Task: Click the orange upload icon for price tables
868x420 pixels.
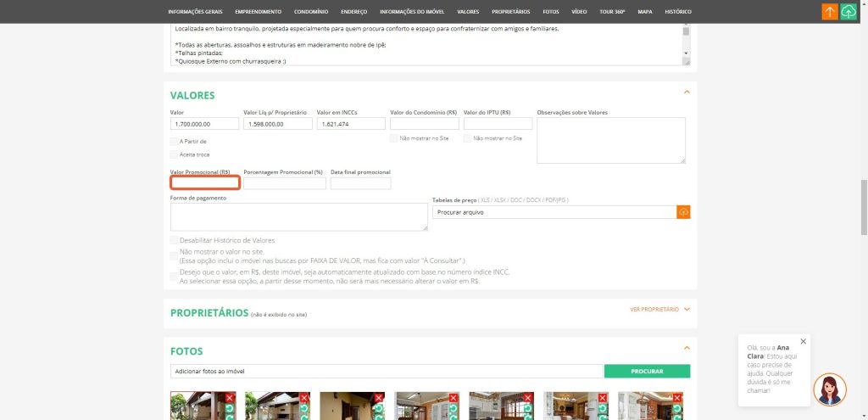Action: [683, 211]
